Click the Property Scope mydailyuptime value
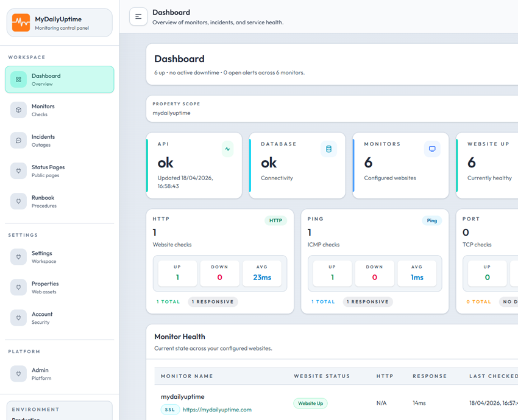 (171, 113)
